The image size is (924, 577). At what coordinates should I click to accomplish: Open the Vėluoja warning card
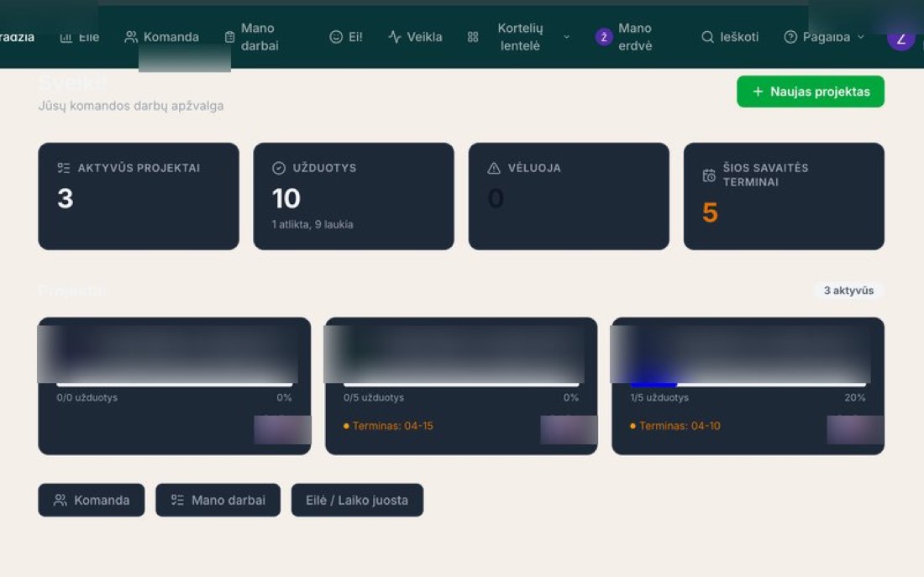569,197
